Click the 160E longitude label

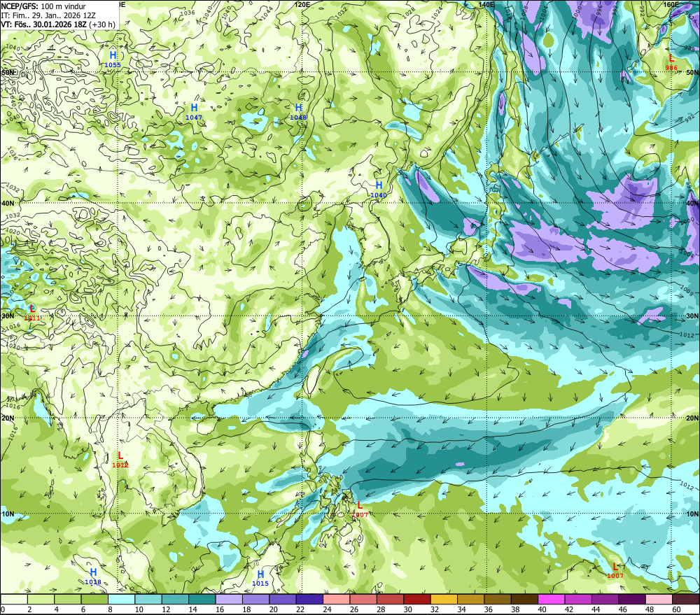(x=671, y=4)
